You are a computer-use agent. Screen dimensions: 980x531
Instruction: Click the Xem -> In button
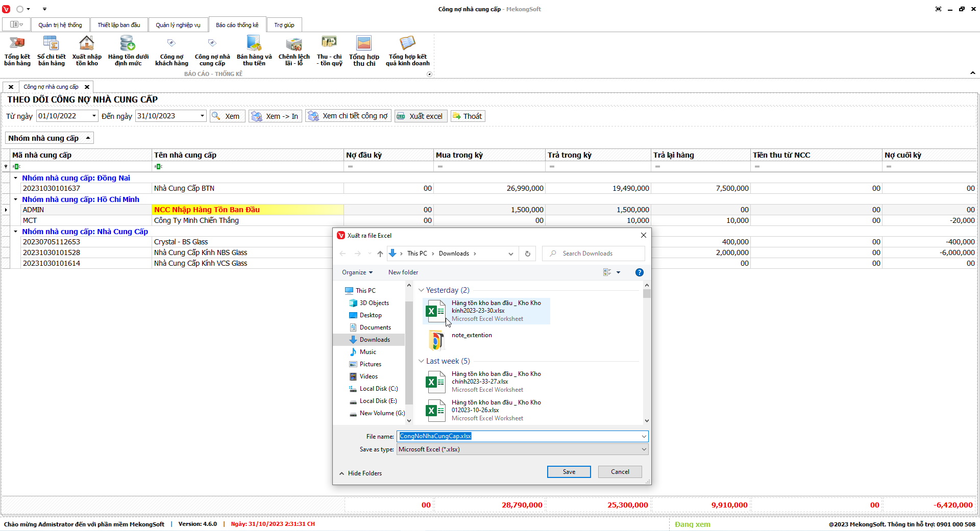(x=276, y=116)
